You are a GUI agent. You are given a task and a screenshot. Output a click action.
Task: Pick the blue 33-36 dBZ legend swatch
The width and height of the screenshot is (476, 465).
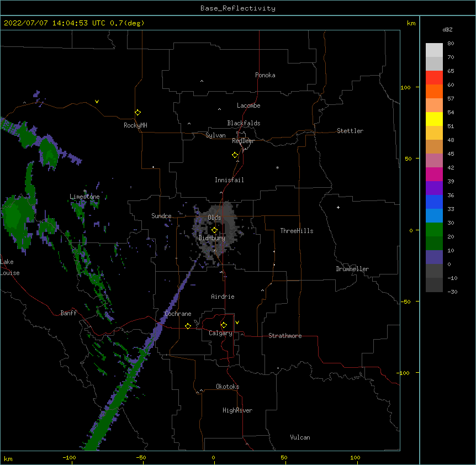434,202
